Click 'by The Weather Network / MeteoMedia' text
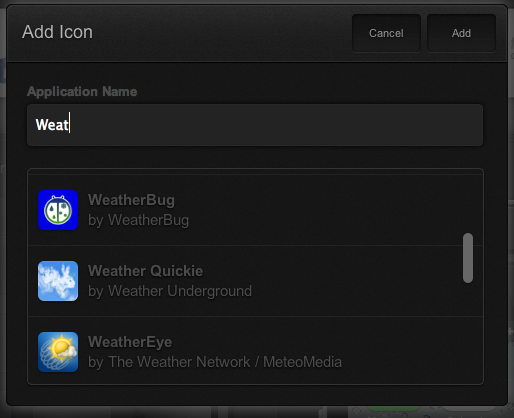 tap(215, 362)
